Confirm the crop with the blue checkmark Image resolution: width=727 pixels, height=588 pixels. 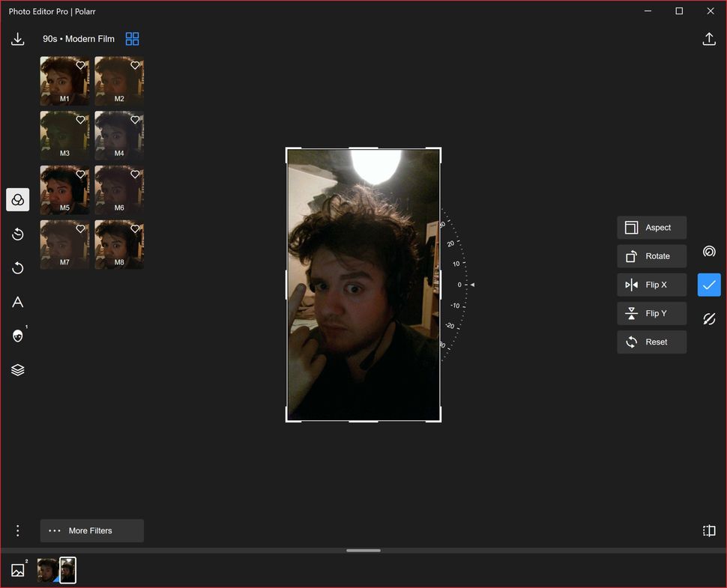pyautogui.click(x=708, y=285)
